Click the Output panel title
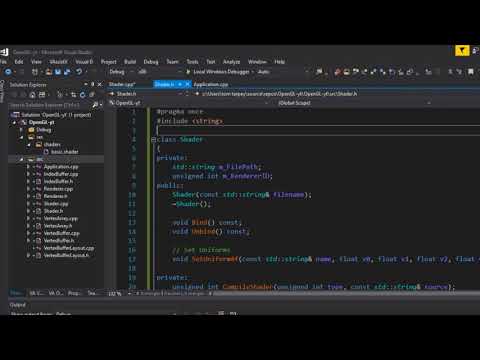 coord(17,305)
